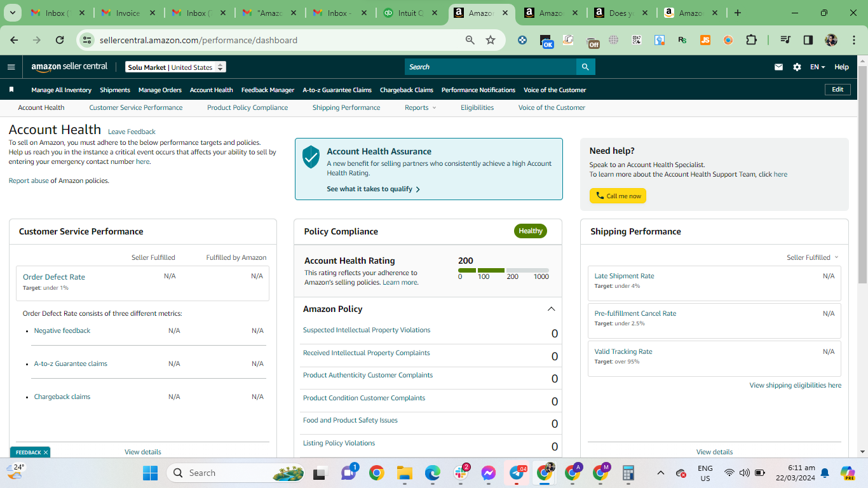Click the Account Health Assurance shield icon
The height and width of the screenshot is (488, 868).
(x=311, y=156)
